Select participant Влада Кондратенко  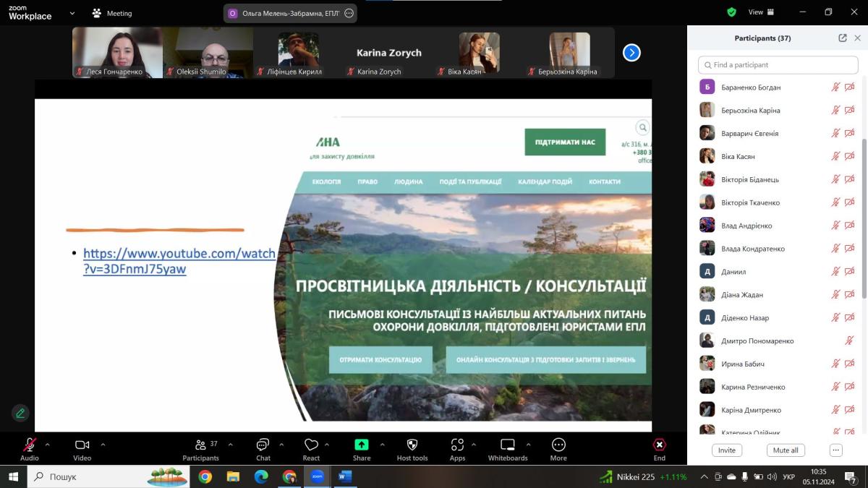click(x=778, y=249)
